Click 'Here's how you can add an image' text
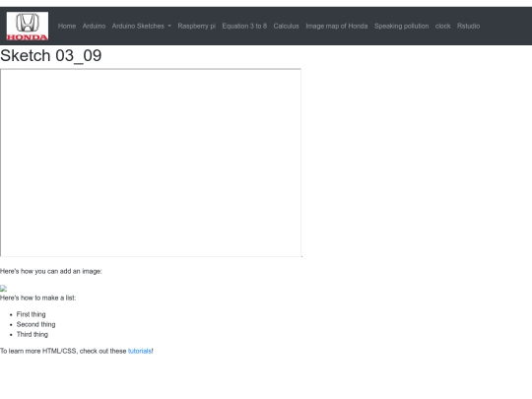The width and height of the screenshot is (532, 399). [51, 271]
